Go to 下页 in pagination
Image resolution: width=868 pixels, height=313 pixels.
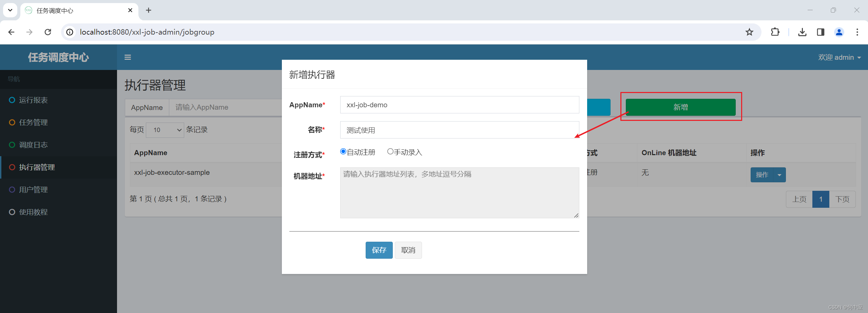(x=842, y=199)
